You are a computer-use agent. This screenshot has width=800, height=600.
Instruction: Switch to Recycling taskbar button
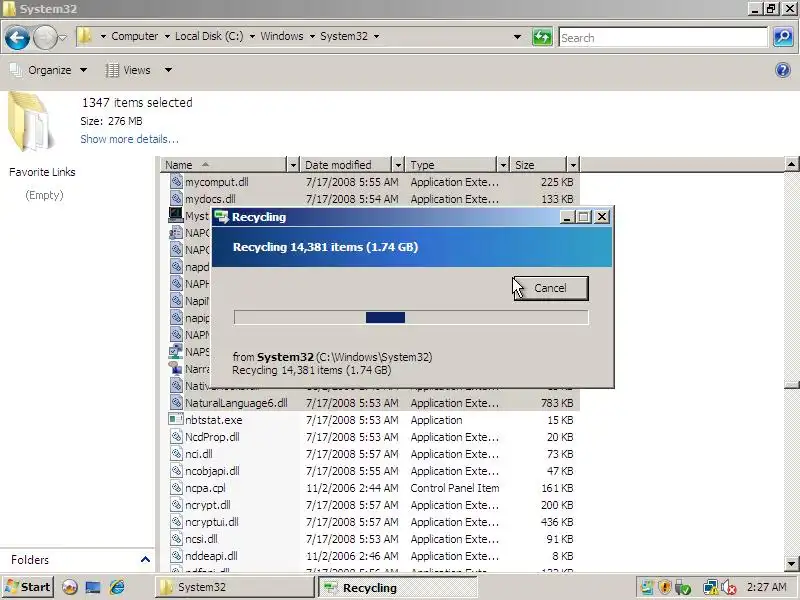(x=398, y=587)
